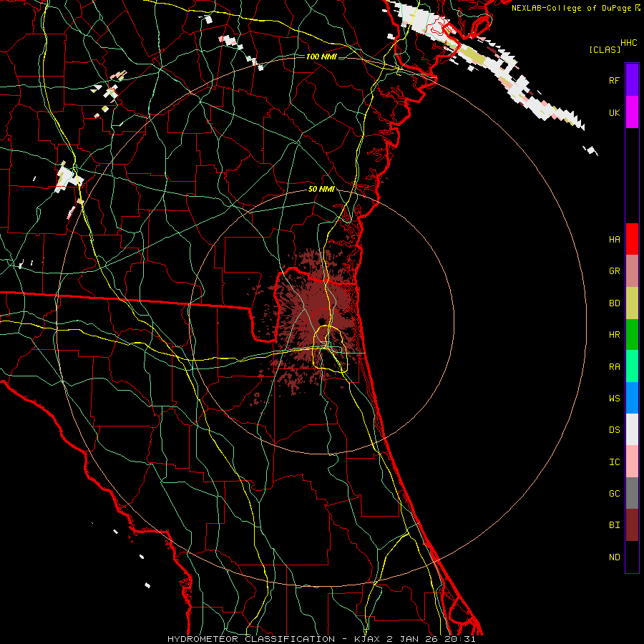The width and height of the screenshot is (644, 644).
Task: Click the GR legend label
Action: pos(614,271)
